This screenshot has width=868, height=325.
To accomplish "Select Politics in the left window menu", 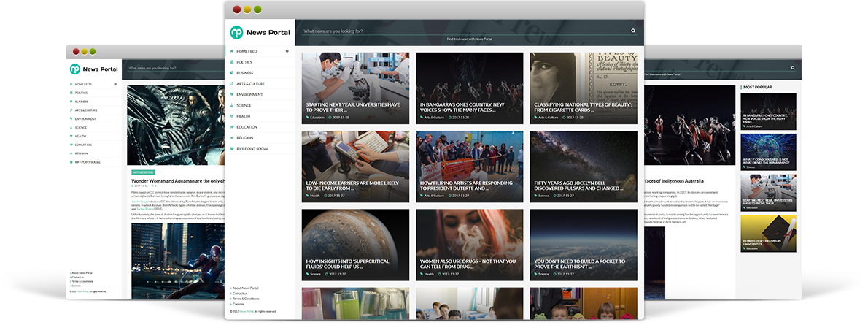I will pos(93,93).
